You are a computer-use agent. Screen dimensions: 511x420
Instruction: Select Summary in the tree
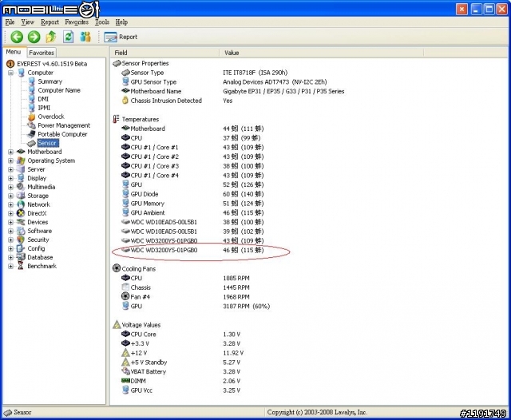point(50,81)
